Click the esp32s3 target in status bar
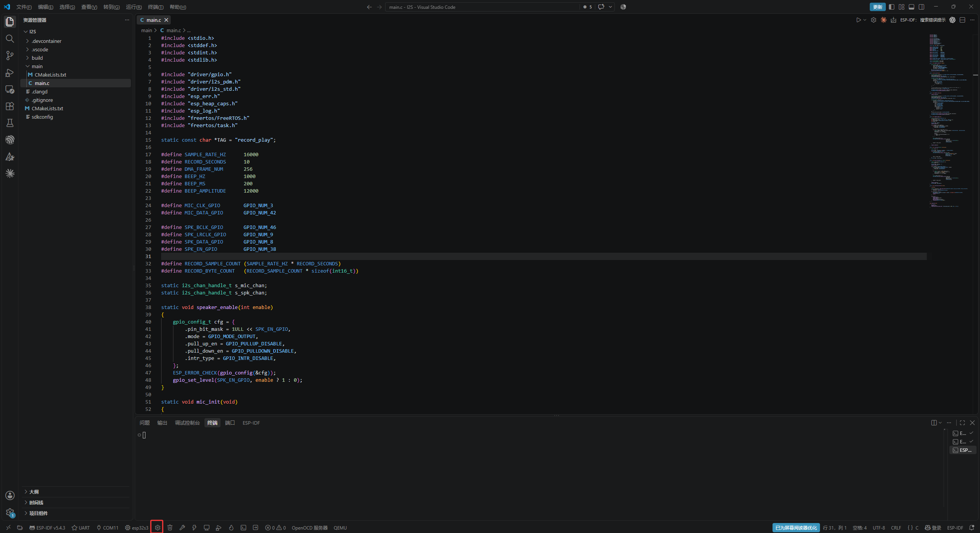The image size is (980, 533). 137,528
